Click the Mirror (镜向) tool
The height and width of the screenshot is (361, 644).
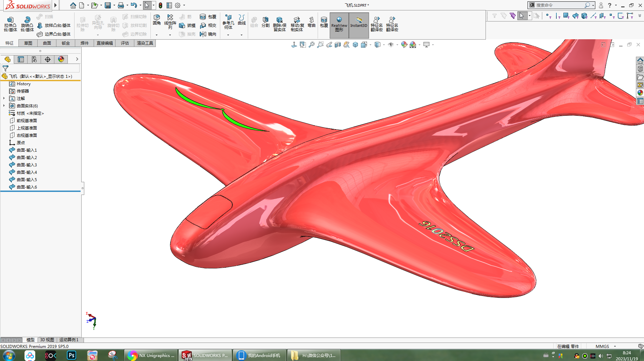point(208,34)
